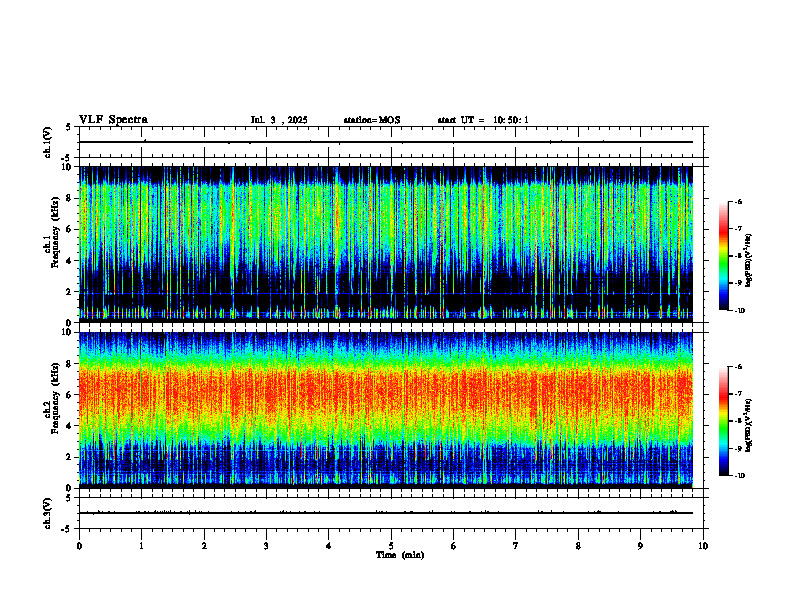792x612 pixels.
Task: Click the ch.1 frequency tick label "8"
Action: [x=69, y=198]
